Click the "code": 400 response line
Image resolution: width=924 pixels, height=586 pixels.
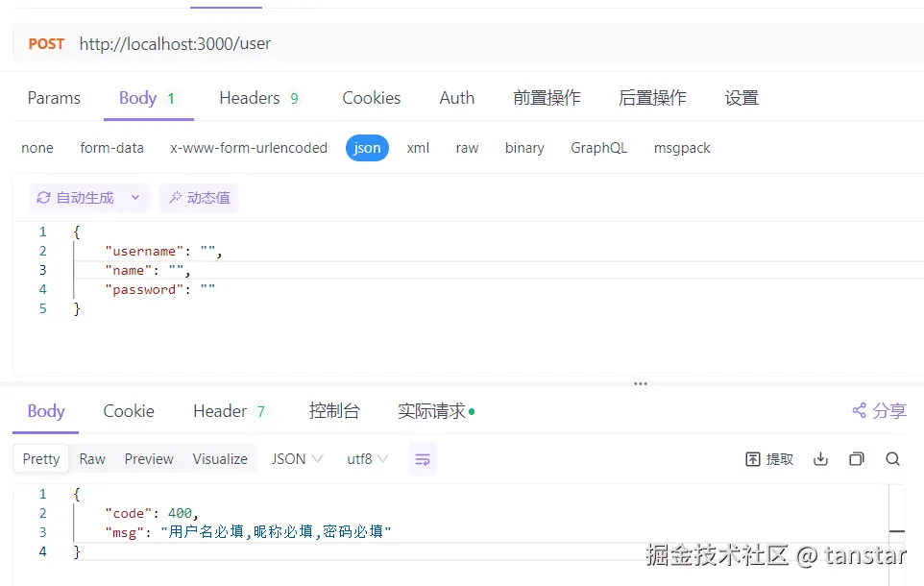[152, 513]
